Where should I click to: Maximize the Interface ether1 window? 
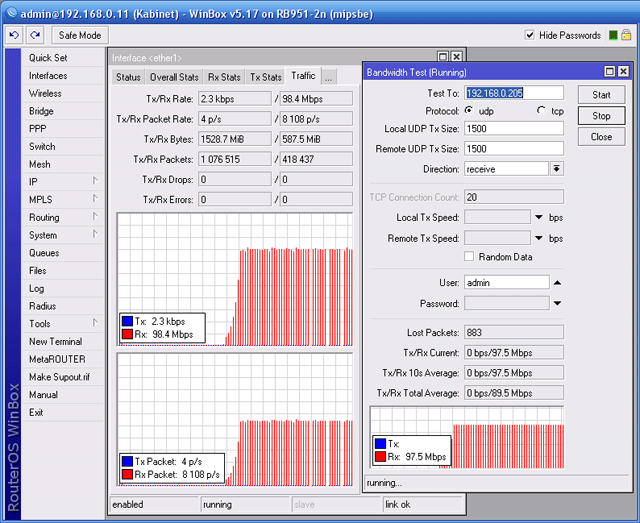tap(443, 56)
